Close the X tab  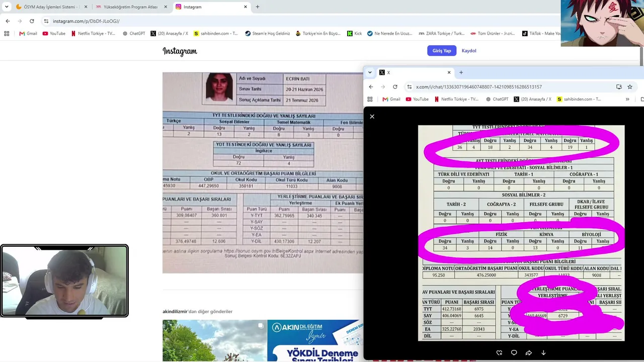[x=449, y=72]
